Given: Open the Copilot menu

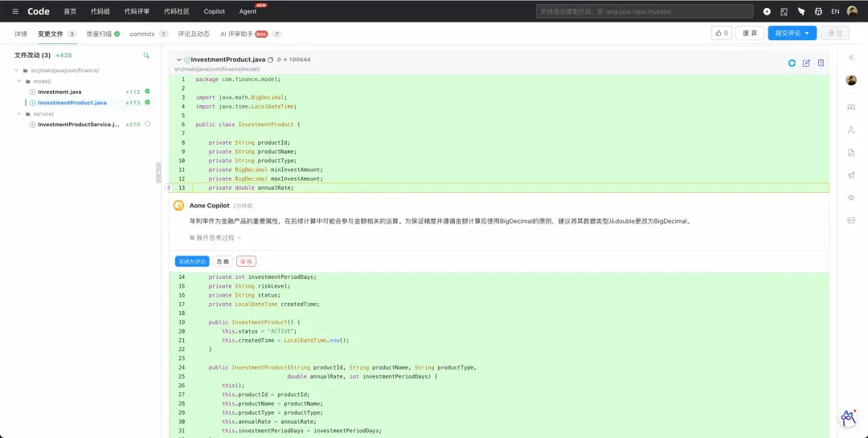Looking at the screenshot, I should pos(215,11).
